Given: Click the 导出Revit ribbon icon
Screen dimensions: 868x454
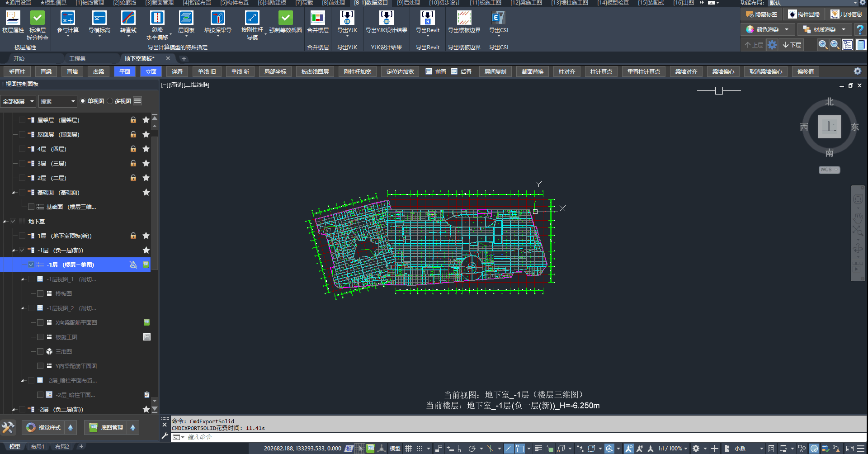Looking at the screenshot, I should point(427,18).
